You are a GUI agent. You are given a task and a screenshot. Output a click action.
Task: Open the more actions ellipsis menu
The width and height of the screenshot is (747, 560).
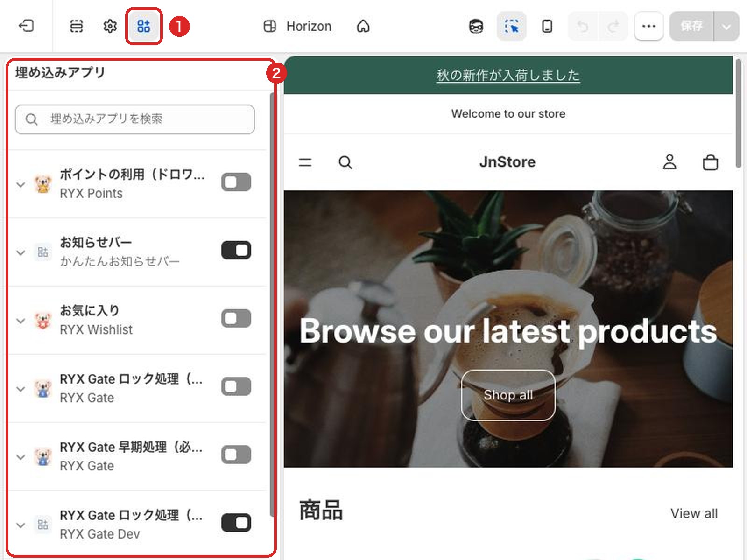coord(649,26)
